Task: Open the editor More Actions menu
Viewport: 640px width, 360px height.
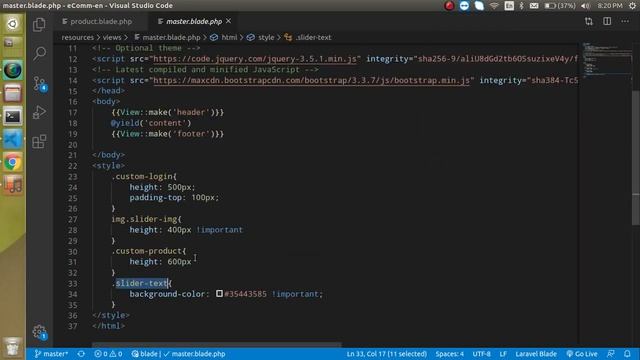Action: click(x=625, y=21)
